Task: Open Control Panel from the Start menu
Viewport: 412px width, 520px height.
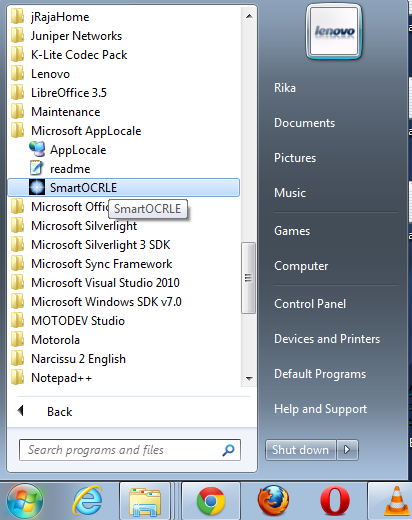Action: pyautogui.click(x=310, y=304)
